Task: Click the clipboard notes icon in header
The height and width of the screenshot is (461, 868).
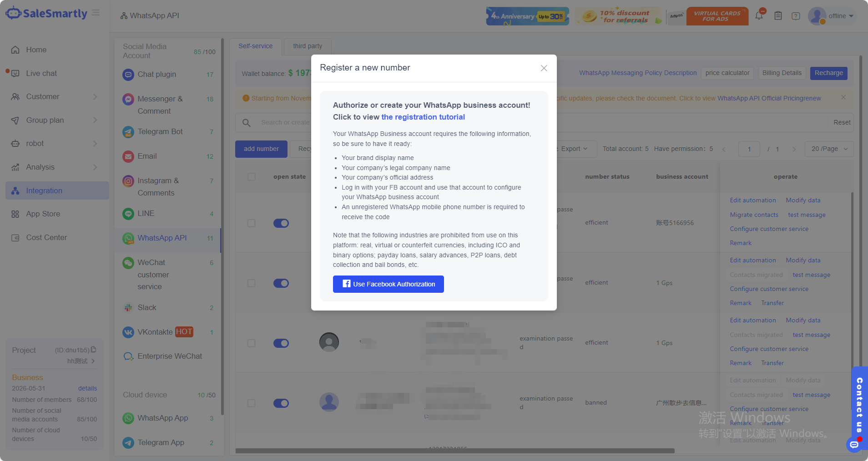Action: pos(778,16)
